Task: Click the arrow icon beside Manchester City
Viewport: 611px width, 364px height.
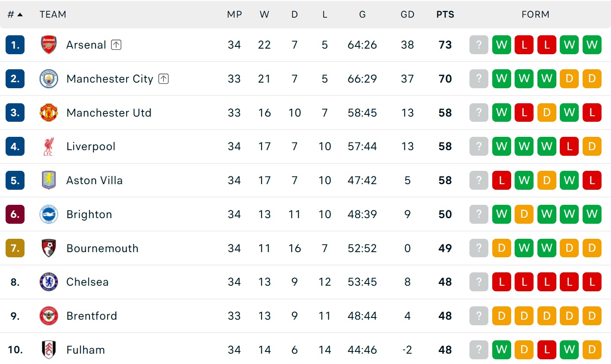Action: click(x=164, y=79)
